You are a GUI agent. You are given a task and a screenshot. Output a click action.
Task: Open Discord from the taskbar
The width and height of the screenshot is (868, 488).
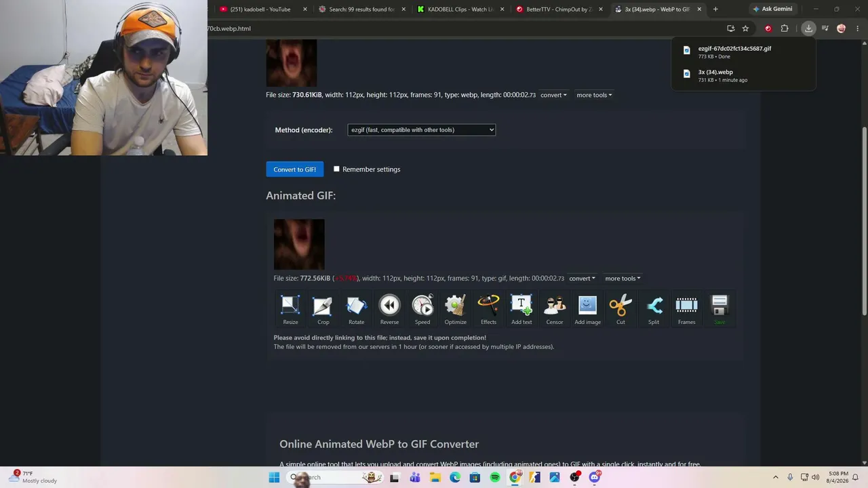click(x=595, y=477)
